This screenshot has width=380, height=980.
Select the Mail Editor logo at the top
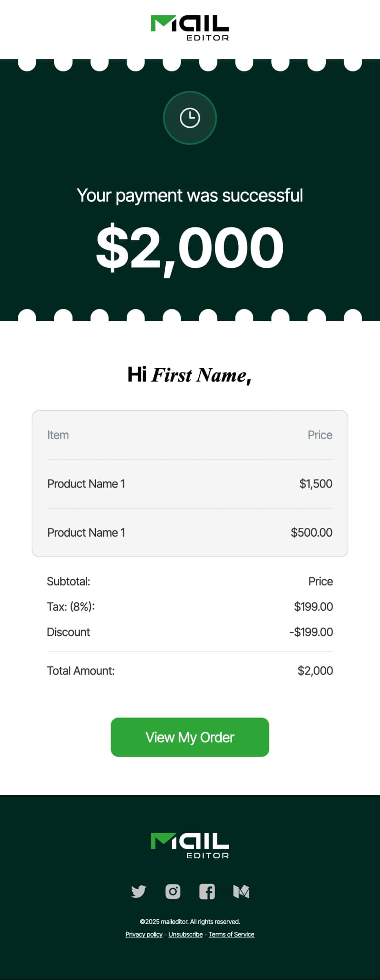(190, 26)
